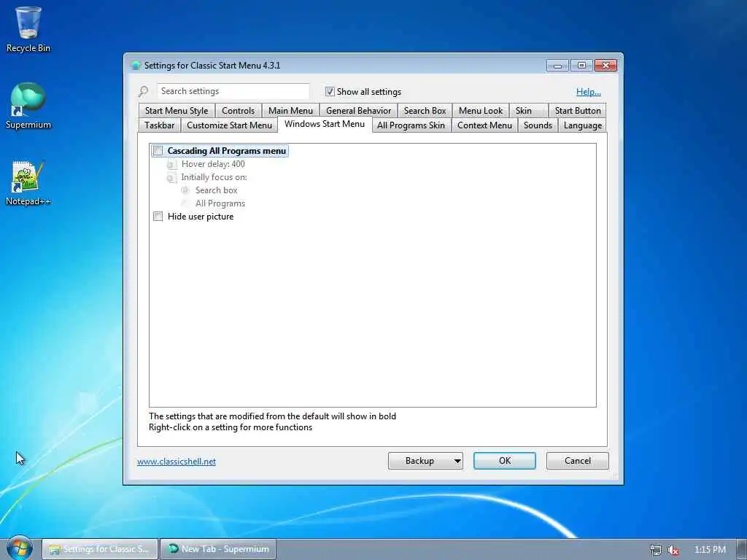This screenshot has height=560, width=747.
Task: Open the Backup dropdown arrow
Action: click(457, 461)
